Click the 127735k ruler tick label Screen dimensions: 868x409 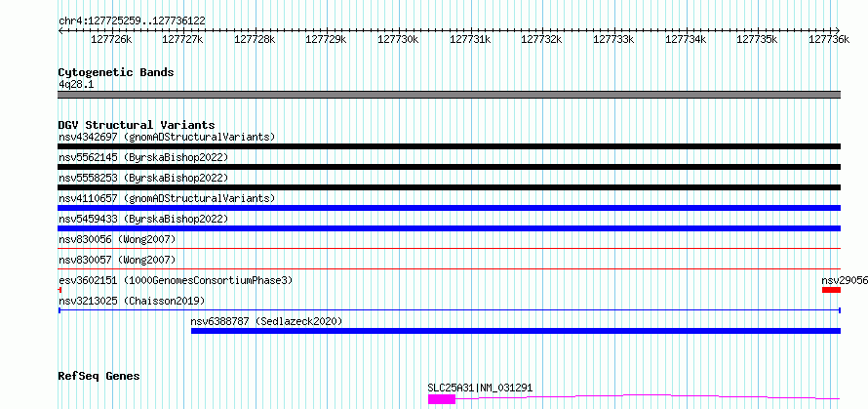(757, 39)
